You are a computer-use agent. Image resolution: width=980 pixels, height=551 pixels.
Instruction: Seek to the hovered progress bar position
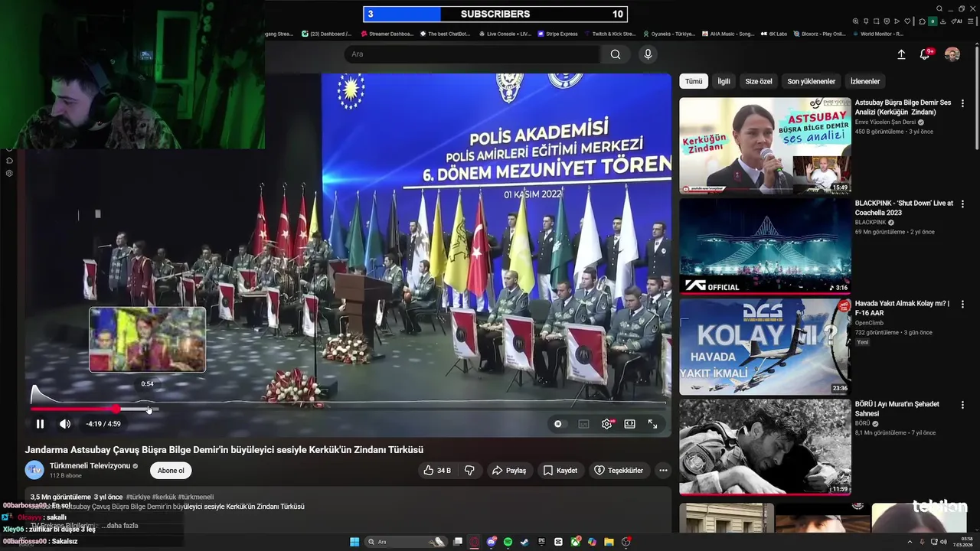pos(148,409)
